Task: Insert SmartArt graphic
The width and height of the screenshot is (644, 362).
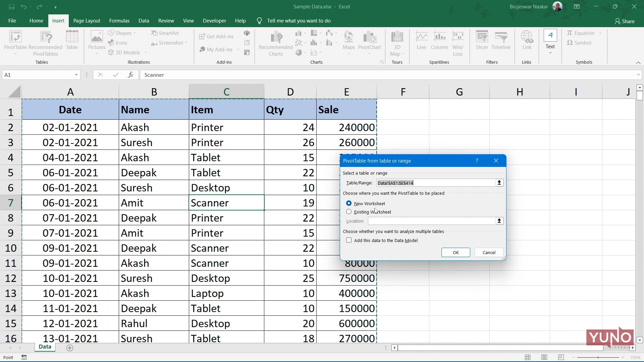Action: coord(165,33)
